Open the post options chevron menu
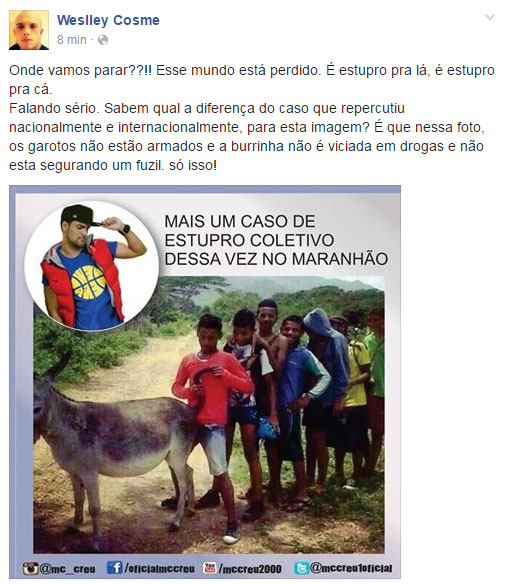Image resolution: width=506 pixels, height=584 pixels. (490, 17)
